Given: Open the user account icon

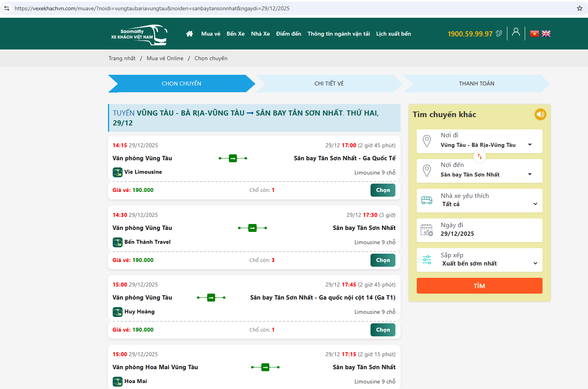Looking at the screenshot, I should pyautogui.click(x=516, y=32).
